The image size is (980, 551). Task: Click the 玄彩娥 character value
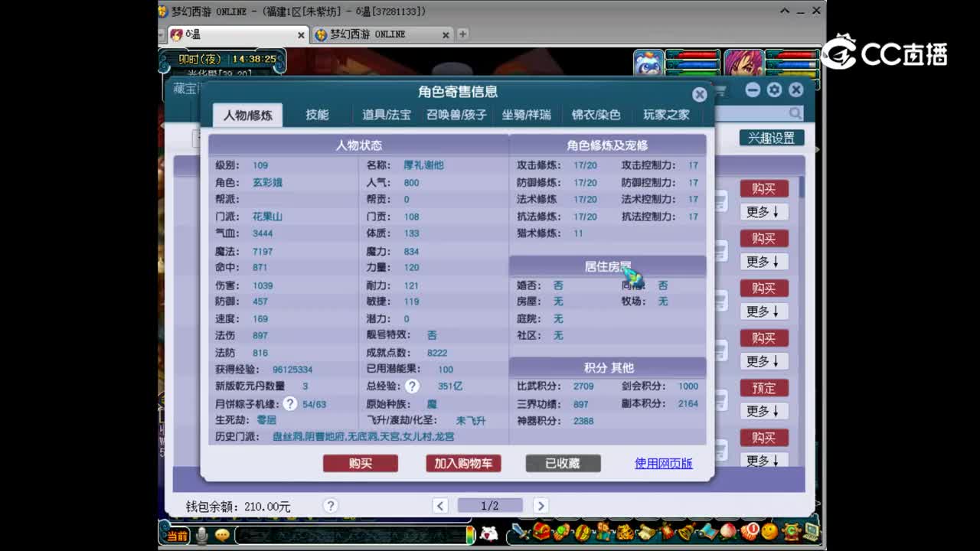click(267, 183)
